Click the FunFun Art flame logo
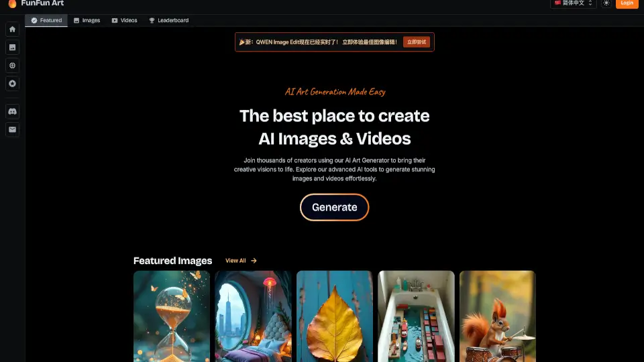Screen dimensions: 644x362 click(12, 4)
